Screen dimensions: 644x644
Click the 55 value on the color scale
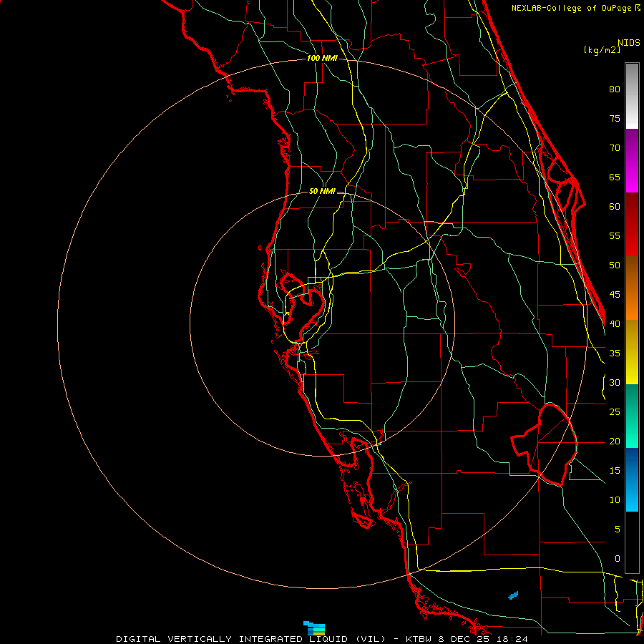(x=615, y=236)
